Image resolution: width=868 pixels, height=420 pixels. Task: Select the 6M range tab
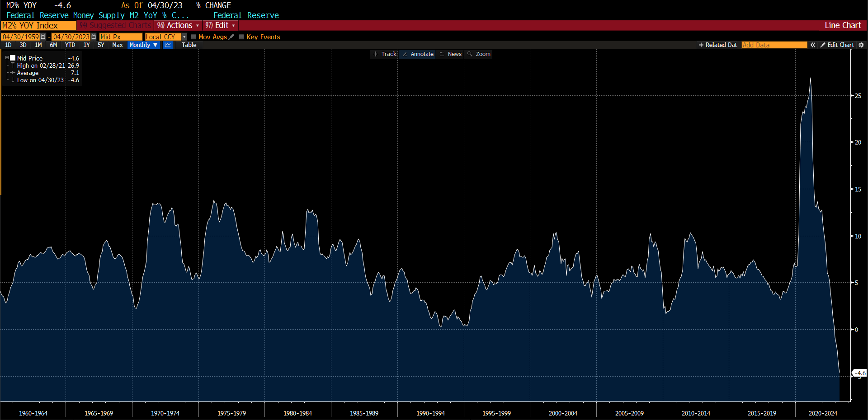tap(53, 45)
